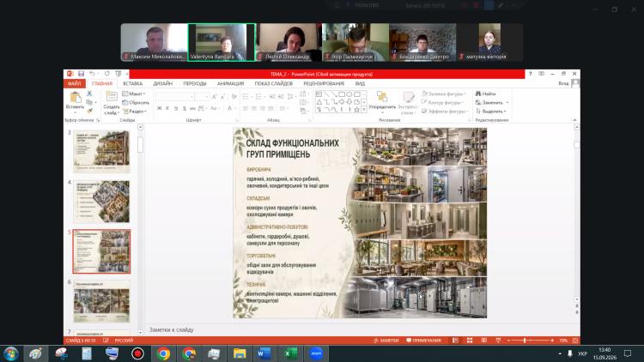The height and width of the screenshot is (362, 644).
Task: Switch to slide sorter view icon
Action: point(470,341)
